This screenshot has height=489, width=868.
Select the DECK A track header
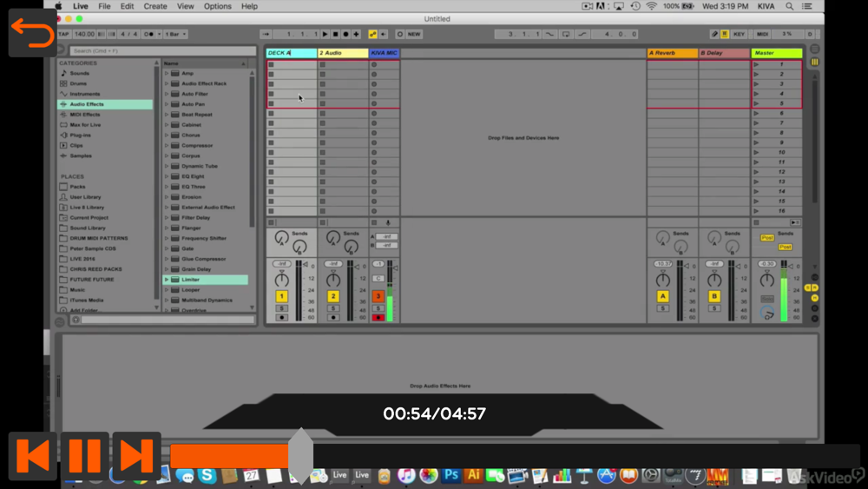coord(291,53)
